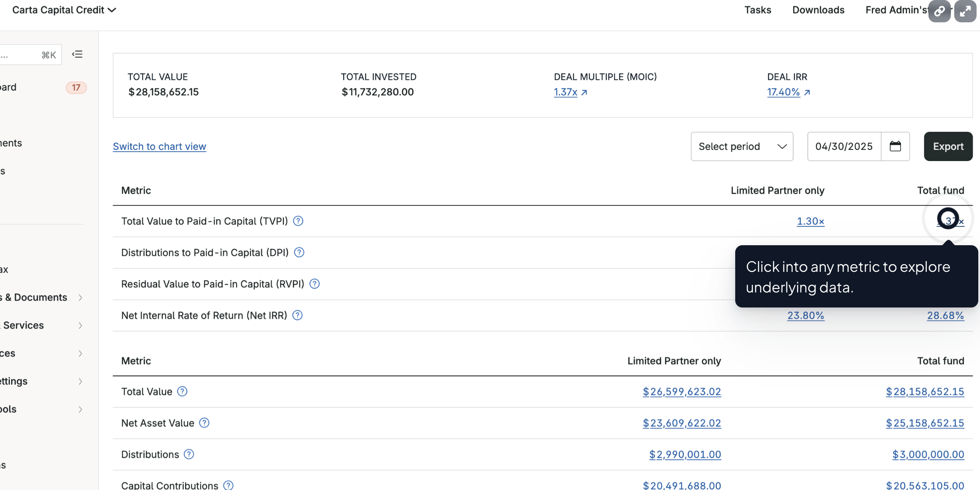
Task: Open the TVPI help tooltip icon
Action: pos(298,221)
